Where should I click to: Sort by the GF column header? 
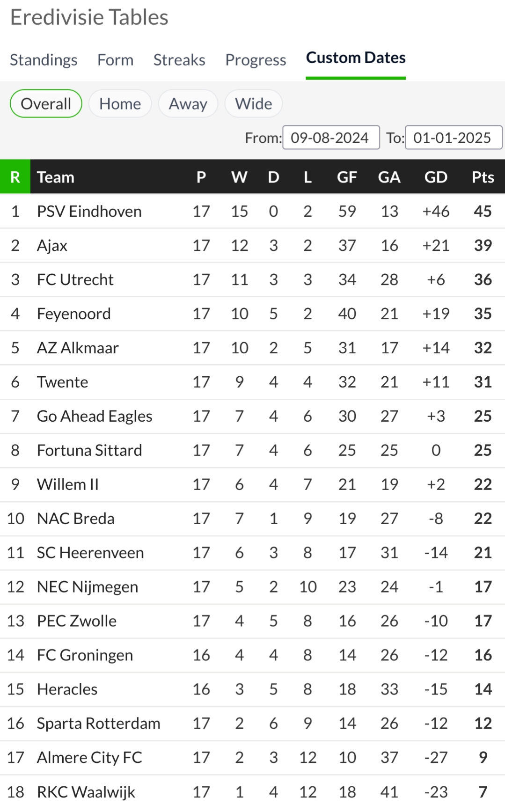click(x=347, y=177)
